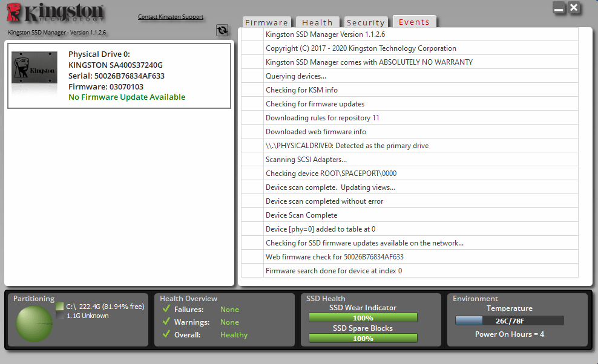Viewport: 598px width, 364px height.
Task: Switch to the Health tab
Action: point(317,22)
